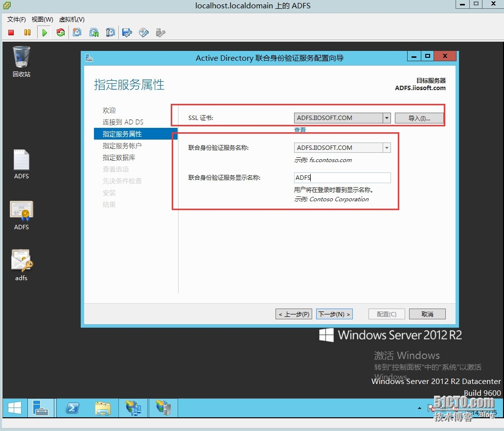The height and width of the screenshot is (431, 504).
Task: Select the 欢迎 wizard step
Action: point(109,110)
